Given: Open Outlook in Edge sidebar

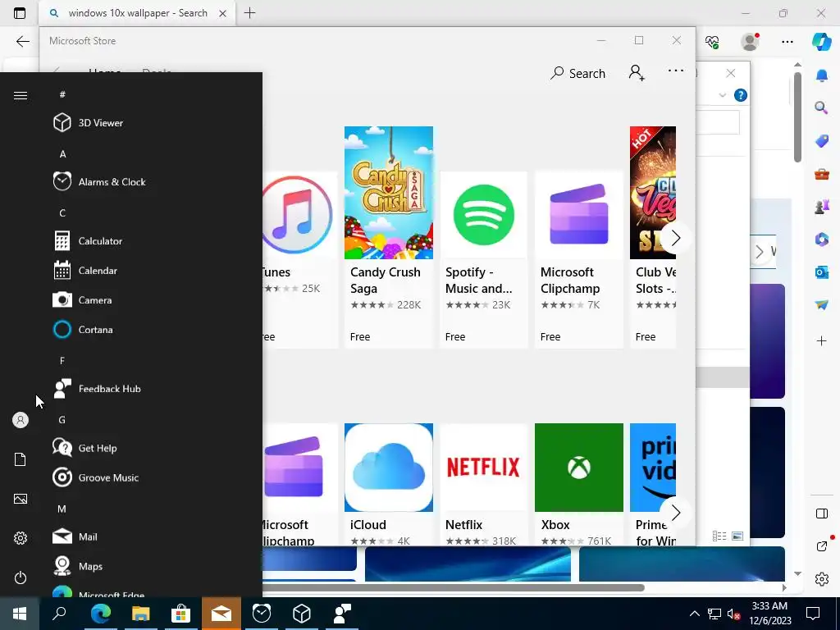Looking at the screenshot, I should tap(822, 272).
